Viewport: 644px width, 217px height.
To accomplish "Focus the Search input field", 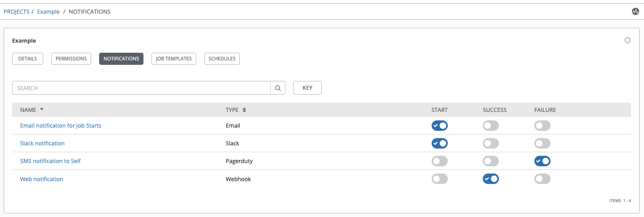I will click(141, 88).
